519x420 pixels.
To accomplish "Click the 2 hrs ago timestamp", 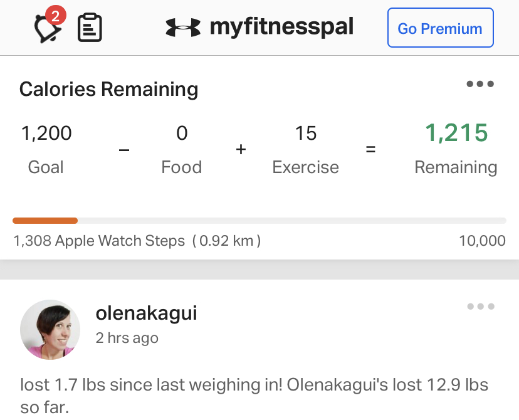I will tap(127, 338).
